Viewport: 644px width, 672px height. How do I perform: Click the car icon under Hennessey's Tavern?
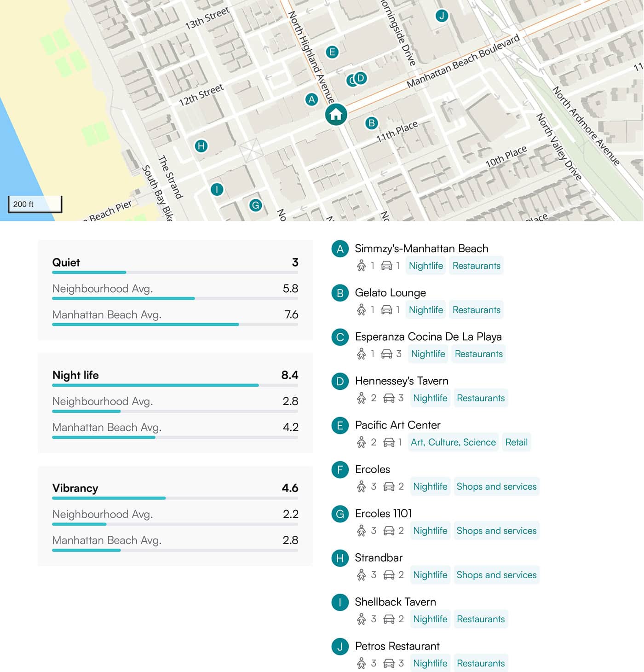point(389,398)
